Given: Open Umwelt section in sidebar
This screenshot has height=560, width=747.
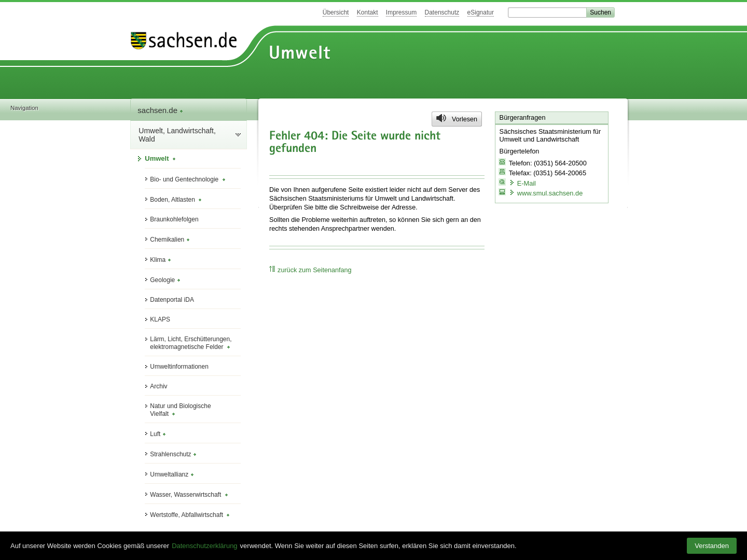Looking at the screenshot, I should click(157, 159).
